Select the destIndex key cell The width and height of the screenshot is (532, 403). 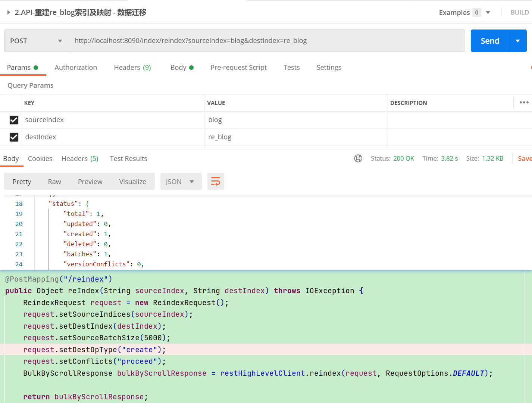pos(113,137)
